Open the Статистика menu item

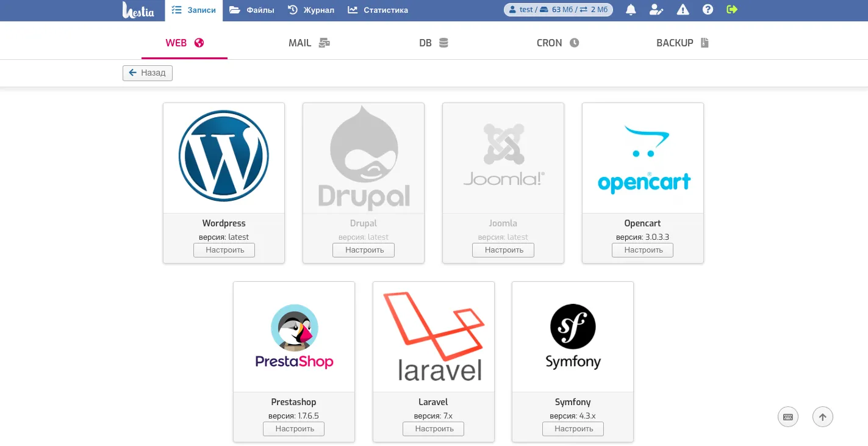pos(378,10)
